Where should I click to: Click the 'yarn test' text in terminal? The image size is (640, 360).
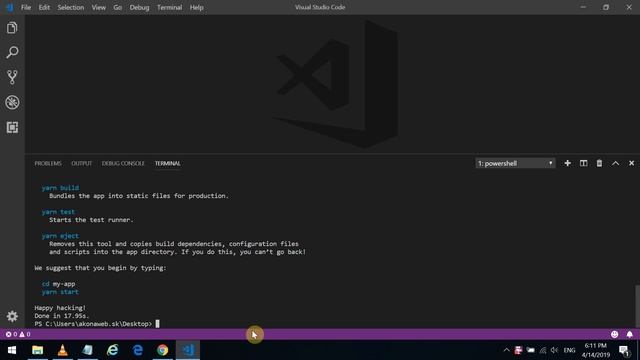58,212
